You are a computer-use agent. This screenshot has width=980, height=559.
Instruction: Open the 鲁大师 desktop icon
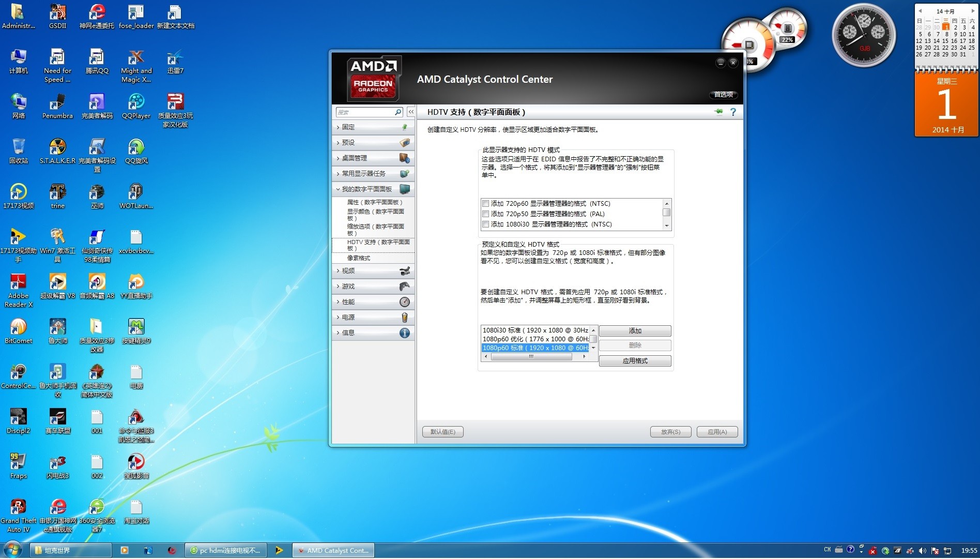coord(57,331)
